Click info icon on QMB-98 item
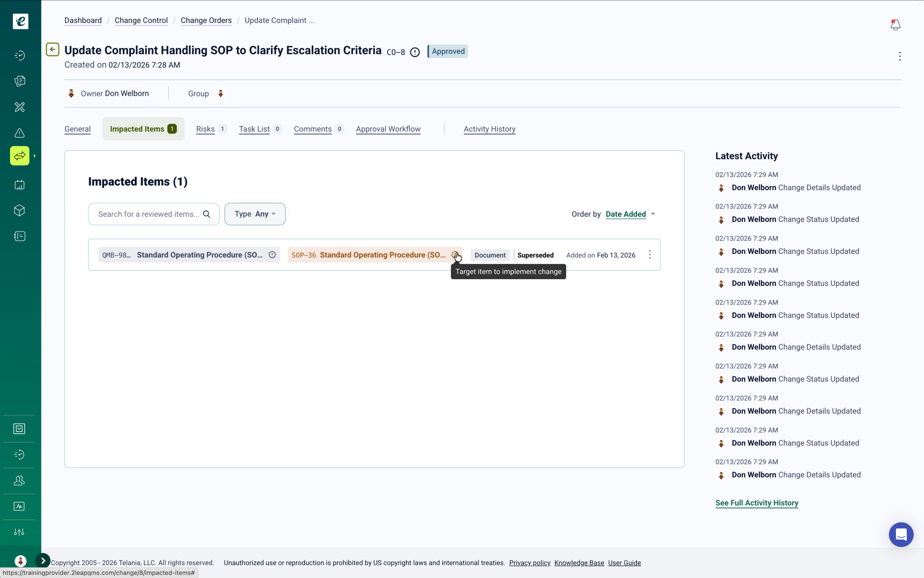 click(272, 255)
